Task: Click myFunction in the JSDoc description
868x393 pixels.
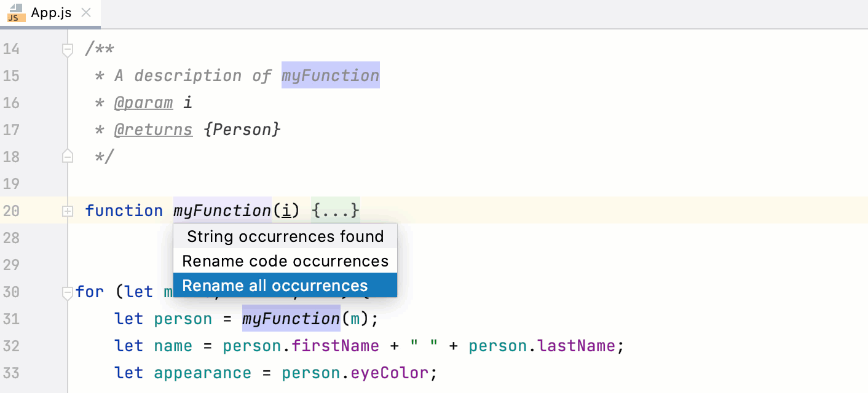Action: pos(330,75)
